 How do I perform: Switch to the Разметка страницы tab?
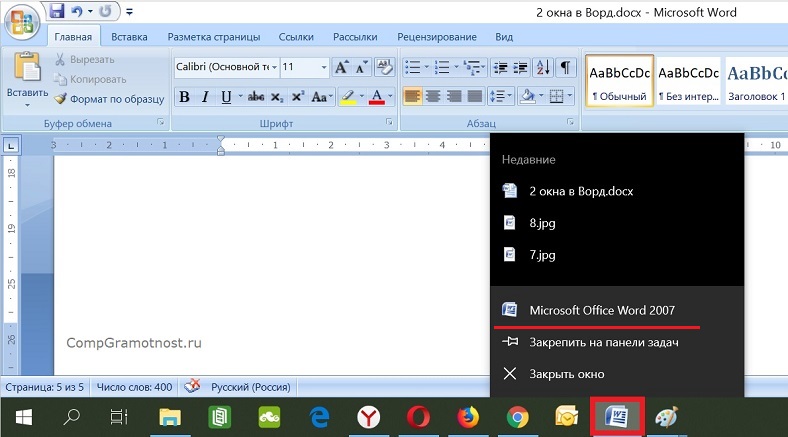pyautogui.click(x=214, y=37)
